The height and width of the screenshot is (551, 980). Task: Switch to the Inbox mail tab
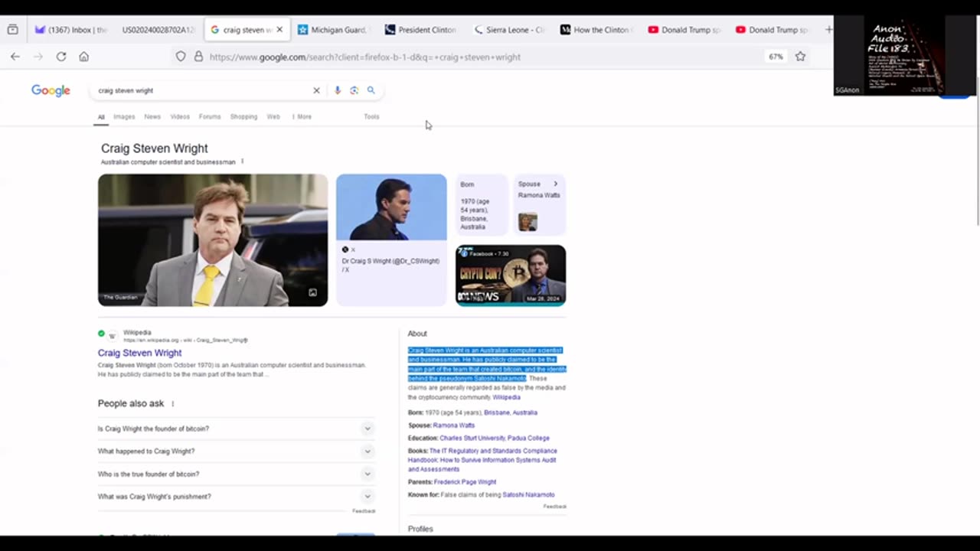coord(70,30)
